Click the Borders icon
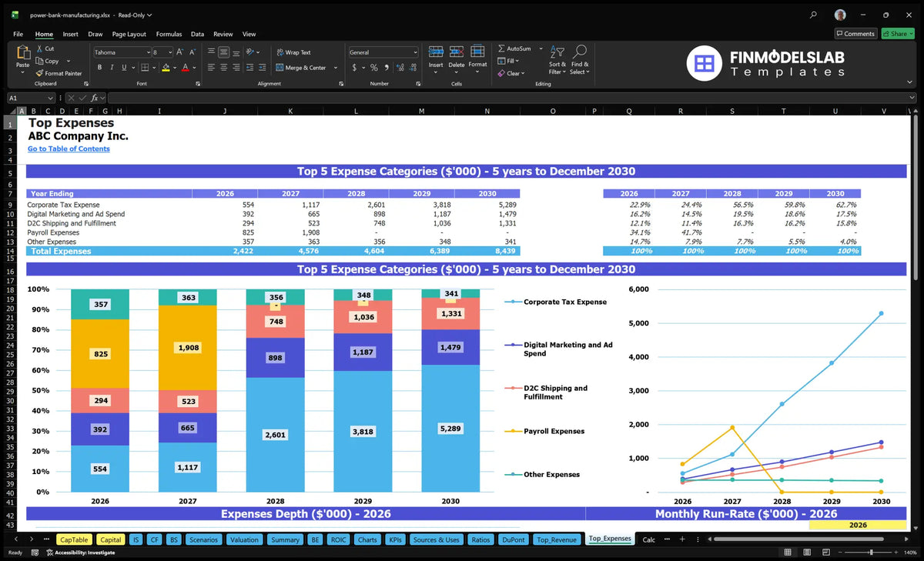Viewport: 924px width, 561px height. tap(143, 68)
